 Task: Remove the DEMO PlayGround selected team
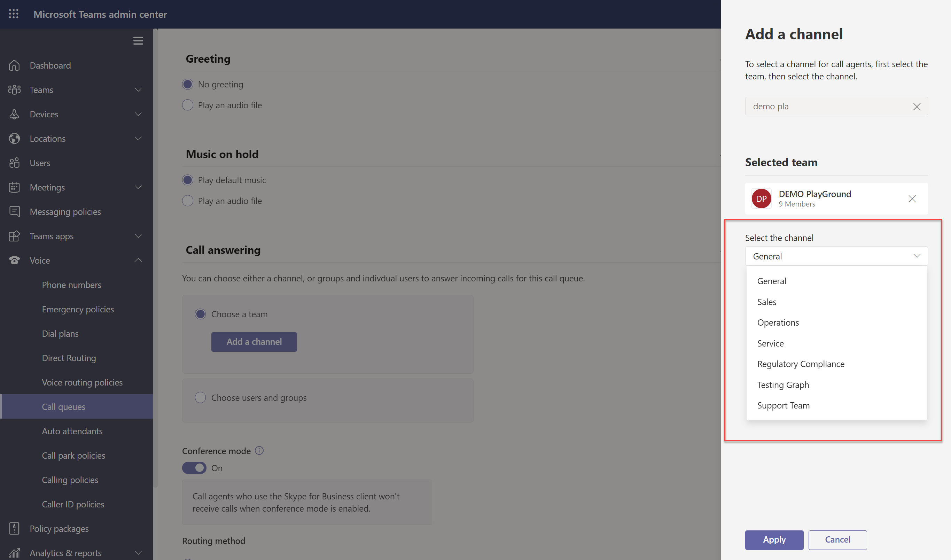[x=912, y=199]
